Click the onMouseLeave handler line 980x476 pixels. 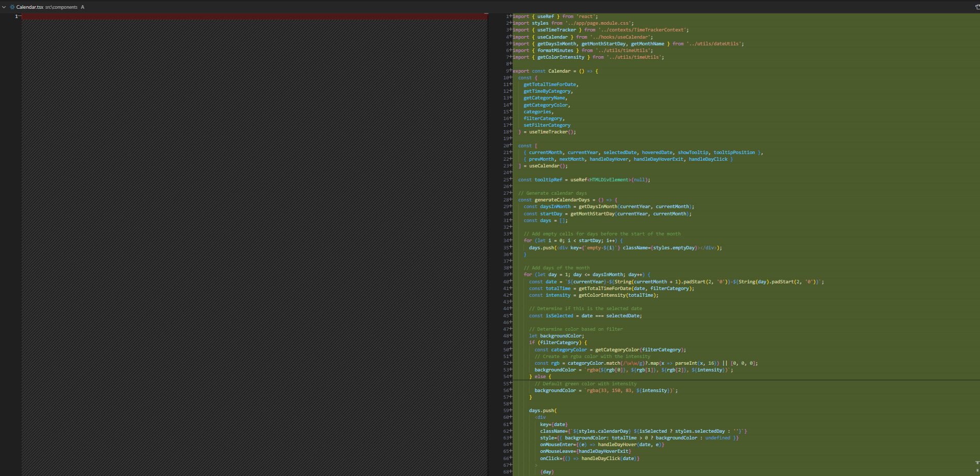pyautogui.click(x=585, y=451)
